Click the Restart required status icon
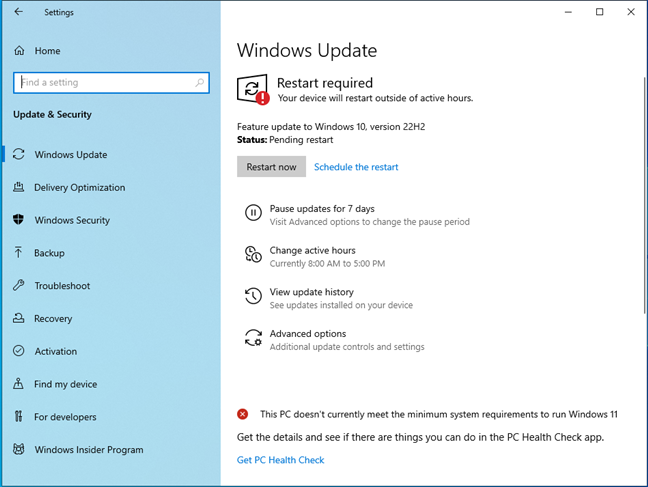648x487 pixels. [x=253, y=89]
